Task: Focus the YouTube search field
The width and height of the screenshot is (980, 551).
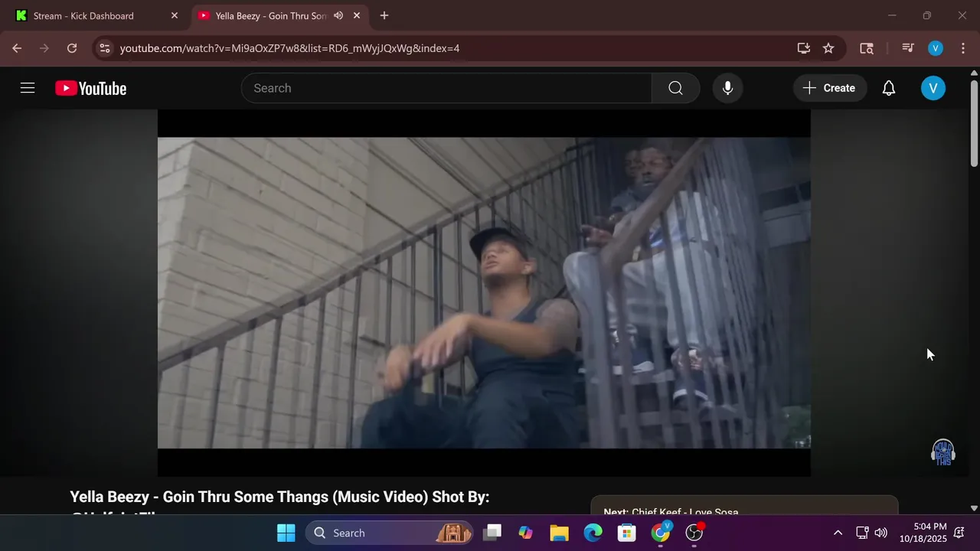Action: pyautogui.click(x=446, y=88)
